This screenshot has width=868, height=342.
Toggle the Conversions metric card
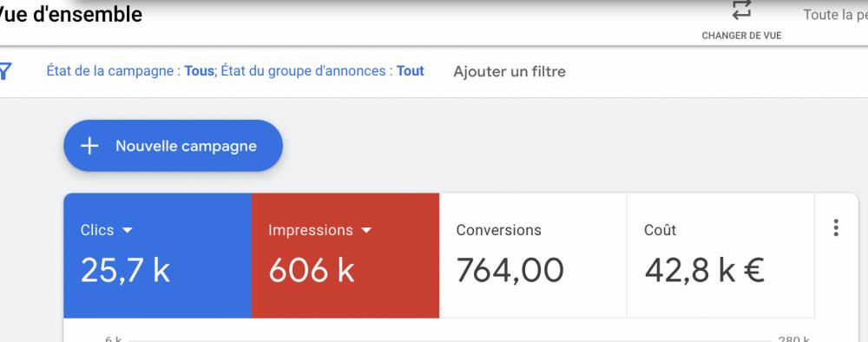click(x=533, y=256)
